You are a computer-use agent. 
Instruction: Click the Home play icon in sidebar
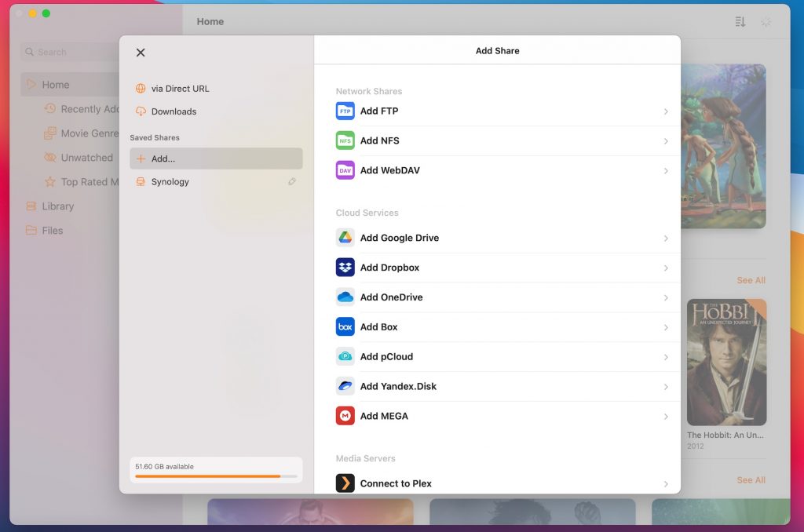tap(31, 85)
